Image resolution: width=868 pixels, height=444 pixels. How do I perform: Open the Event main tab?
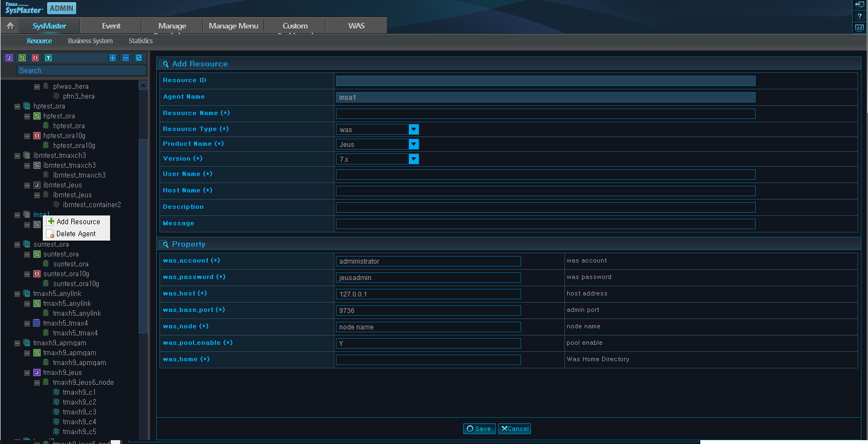tap(111, 26)
